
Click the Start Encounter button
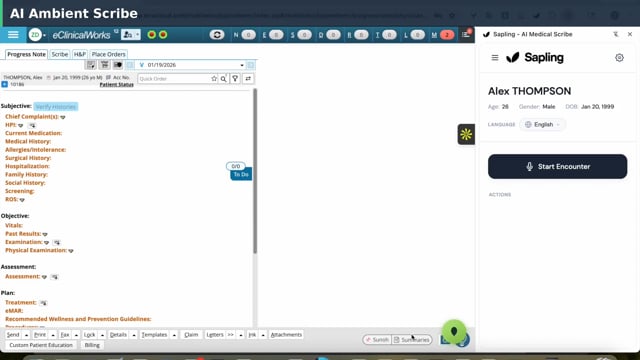pos(558,167)
